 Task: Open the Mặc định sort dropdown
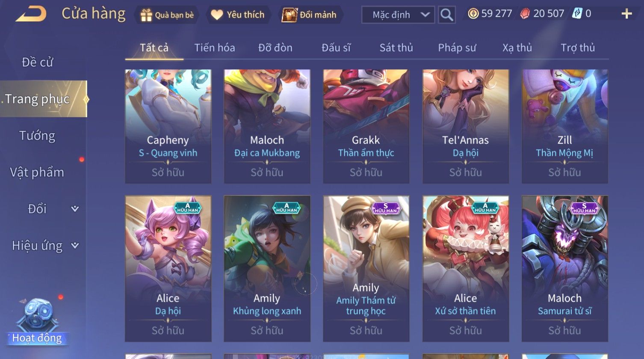pos(398,15)
